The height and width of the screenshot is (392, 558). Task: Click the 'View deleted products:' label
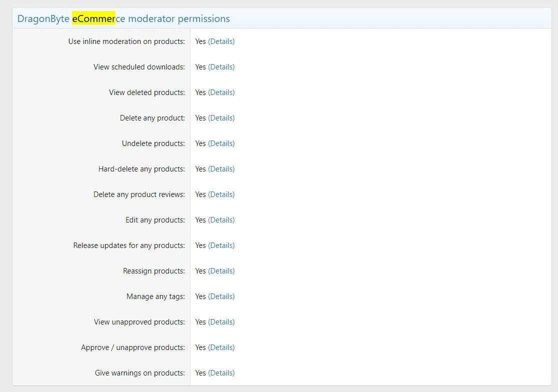pos(147,92)
